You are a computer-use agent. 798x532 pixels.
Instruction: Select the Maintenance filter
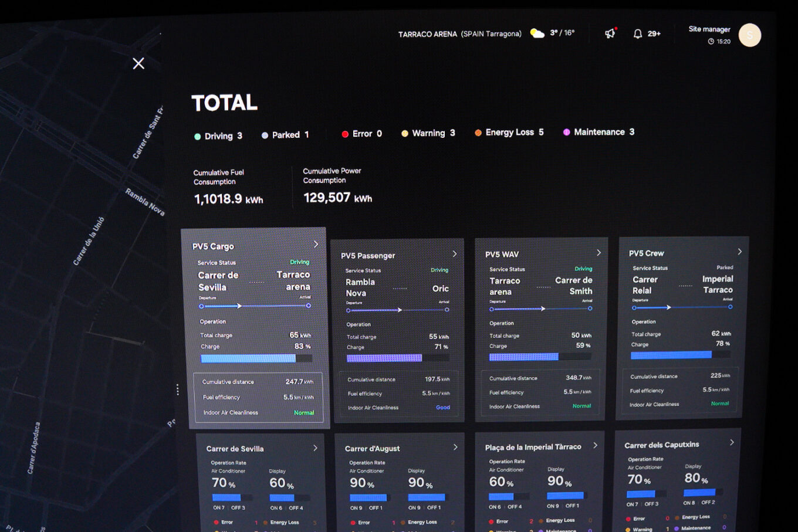[x=599, y=132]
